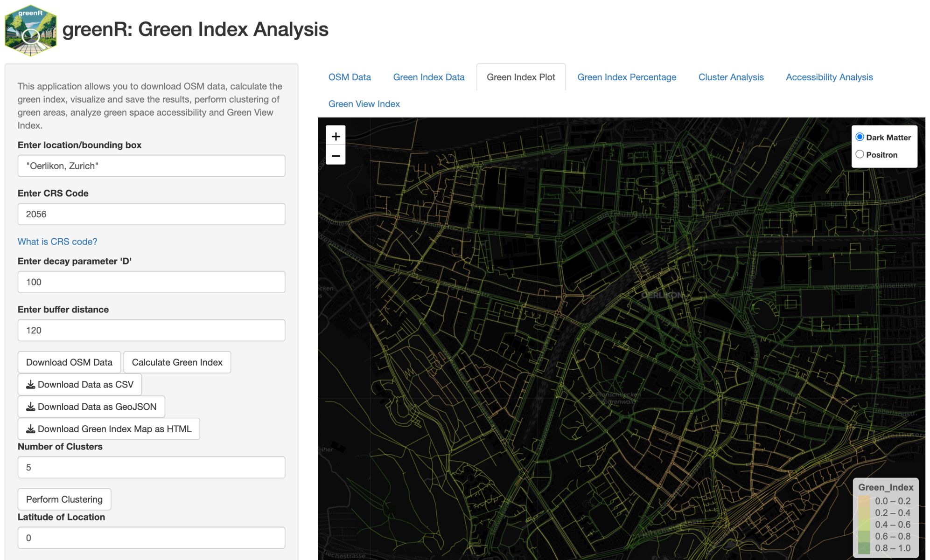Go to Green View Index tab
Viewport: 930px width, 560px height.
pyautogui.click(x=364, y=104)
